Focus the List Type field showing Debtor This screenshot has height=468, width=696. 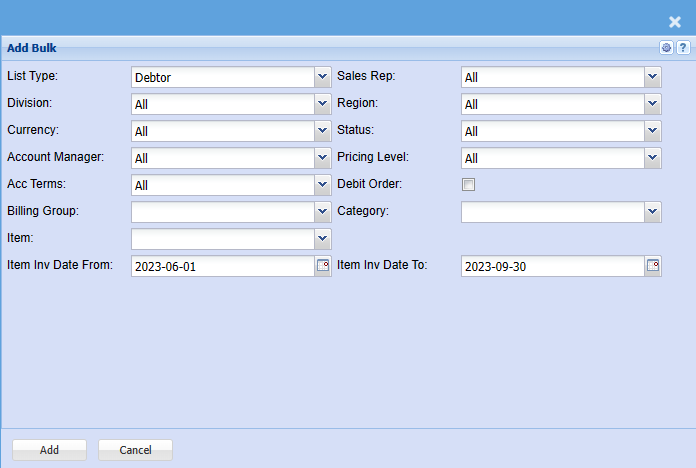tap(223, 77)
